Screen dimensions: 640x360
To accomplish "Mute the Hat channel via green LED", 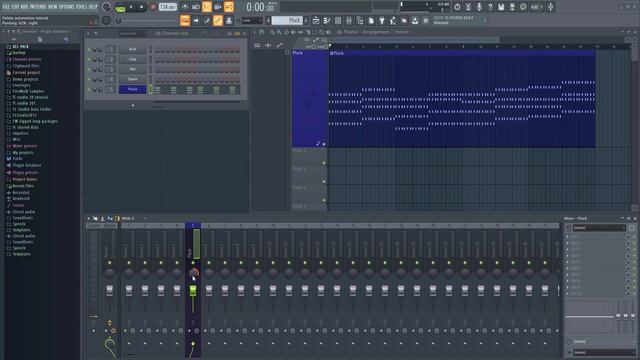I will 89,69.
